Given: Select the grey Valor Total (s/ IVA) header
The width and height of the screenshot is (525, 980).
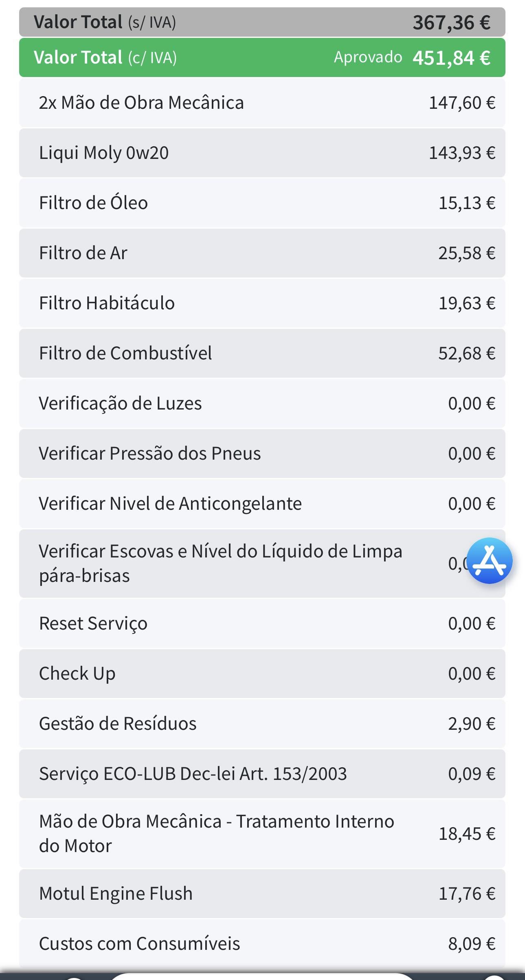Looking at the screenshot, I should click(x=262, y=22).
